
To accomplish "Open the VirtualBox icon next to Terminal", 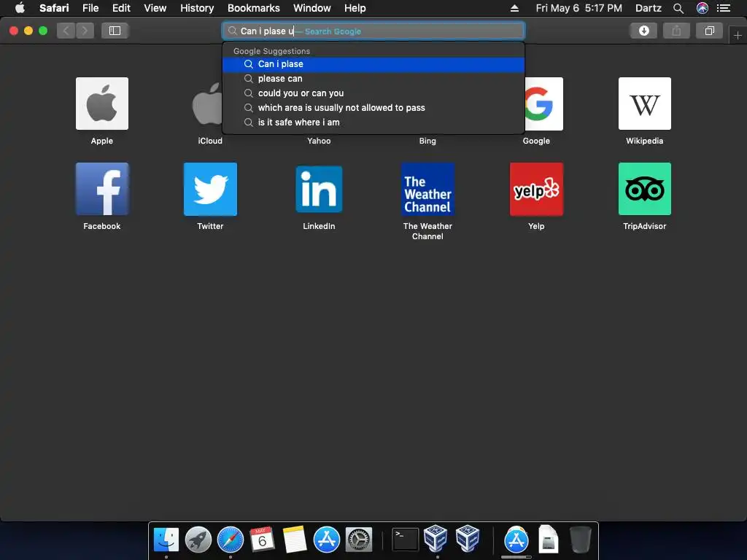I will (436, 539).
